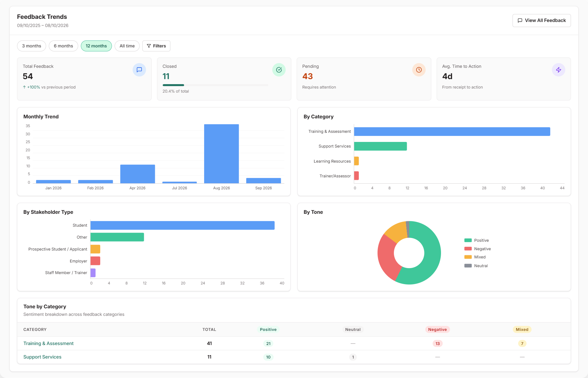Click the Apr 2026 bar in Monthly Trend
Viewport: 588px width, 378px height.
pyautogui.click(x=138, y=174)
